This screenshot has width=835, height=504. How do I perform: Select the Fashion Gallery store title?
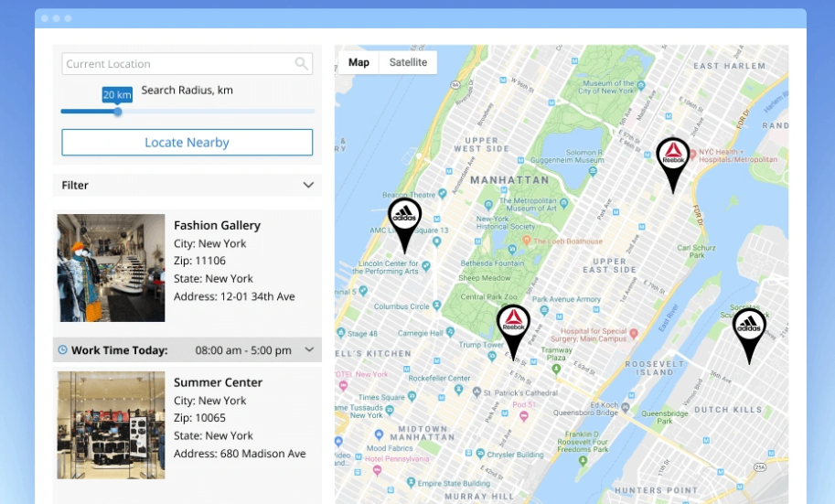point(218,225)
